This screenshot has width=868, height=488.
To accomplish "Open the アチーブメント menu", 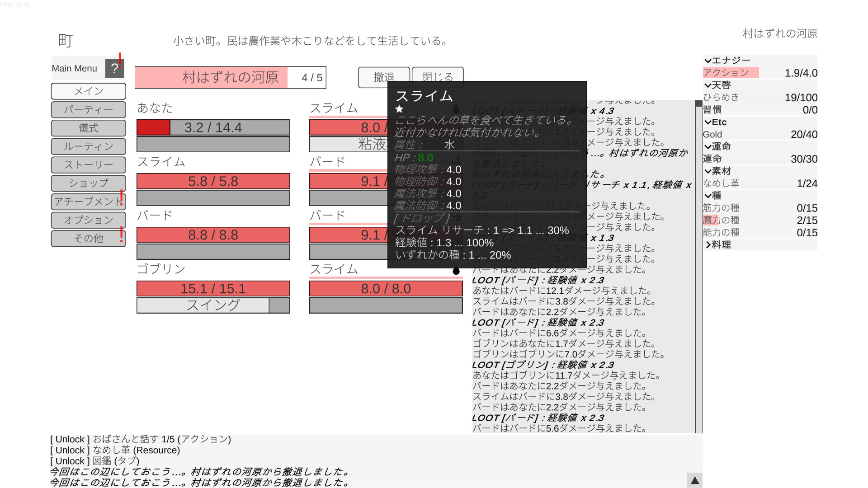I will pyautogui.click(x=89, y=202).
